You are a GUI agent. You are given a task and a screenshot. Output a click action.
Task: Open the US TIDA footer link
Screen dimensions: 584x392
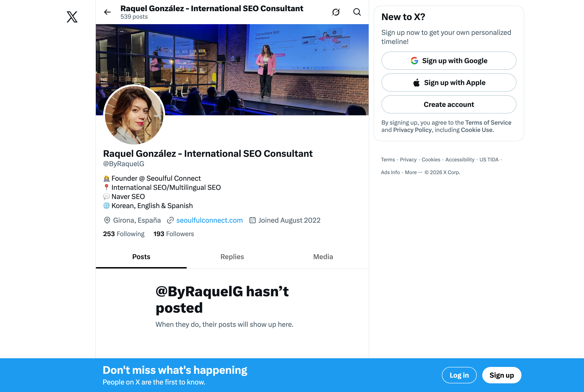[x=489, y=160]
